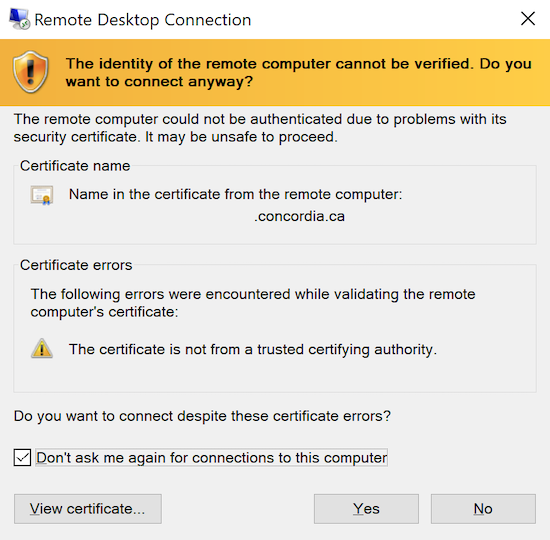Viewport: 550px width, 540px height.
Task: Click the 'Certificate errors' group label
Action: tap(76, 265)
